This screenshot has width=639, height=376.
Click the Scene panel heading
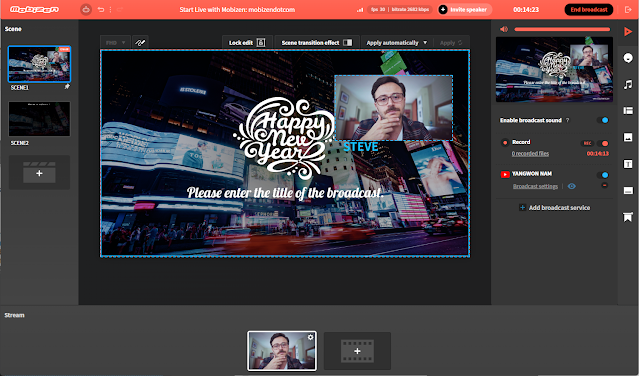[x=13, y=29]
